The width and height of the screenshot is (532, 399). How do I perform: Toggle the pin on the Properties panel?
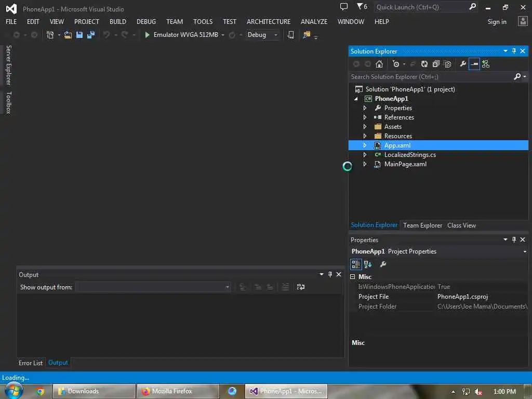click(514, 240)
